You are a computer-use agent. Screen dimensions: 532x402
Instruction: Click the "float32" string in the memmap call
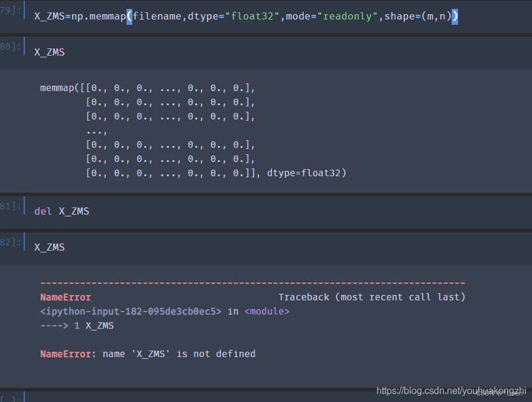tap(252, 17)
